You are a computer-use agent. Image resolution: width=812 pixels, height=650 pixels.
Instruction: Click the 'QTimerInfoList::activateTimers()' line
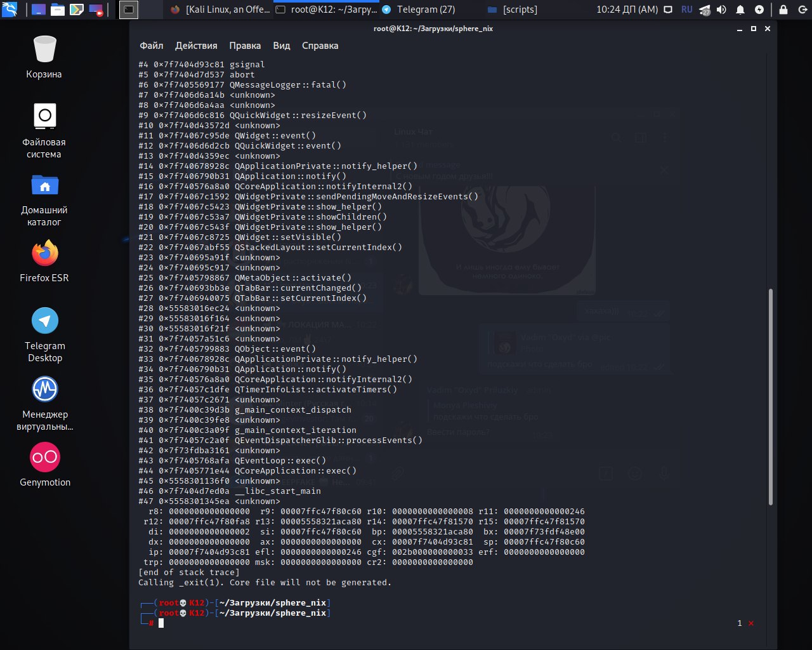point(268,389)
